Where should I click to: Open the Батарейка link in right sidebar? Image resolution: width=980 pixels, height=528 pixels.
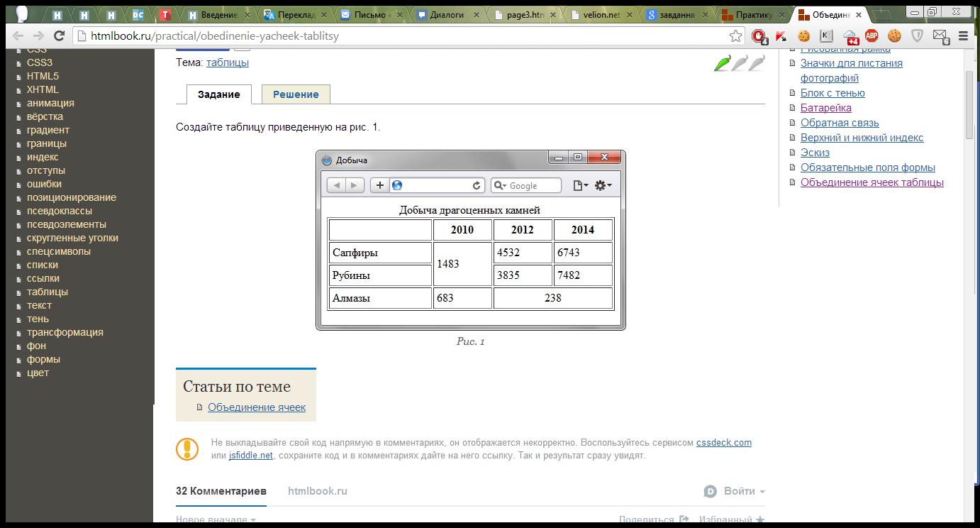(826, 108)
